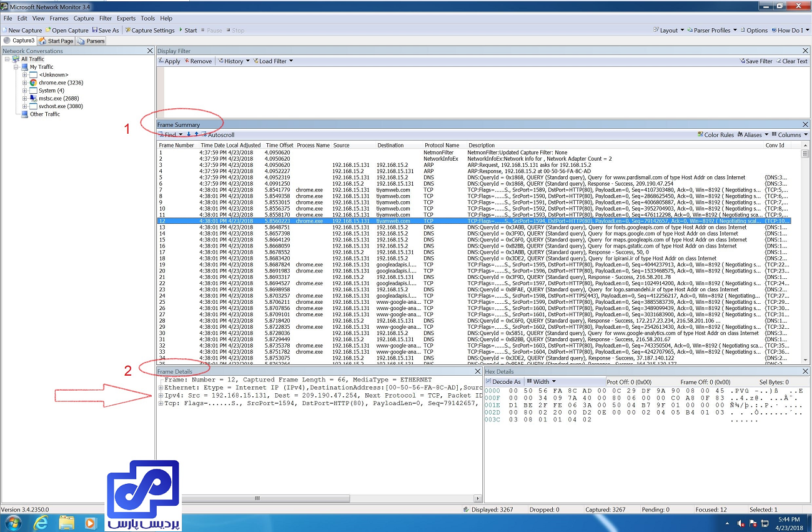Open Parser Profiles dropdown
This screenshot has height=532, width=812.
[x=711, y=30]
